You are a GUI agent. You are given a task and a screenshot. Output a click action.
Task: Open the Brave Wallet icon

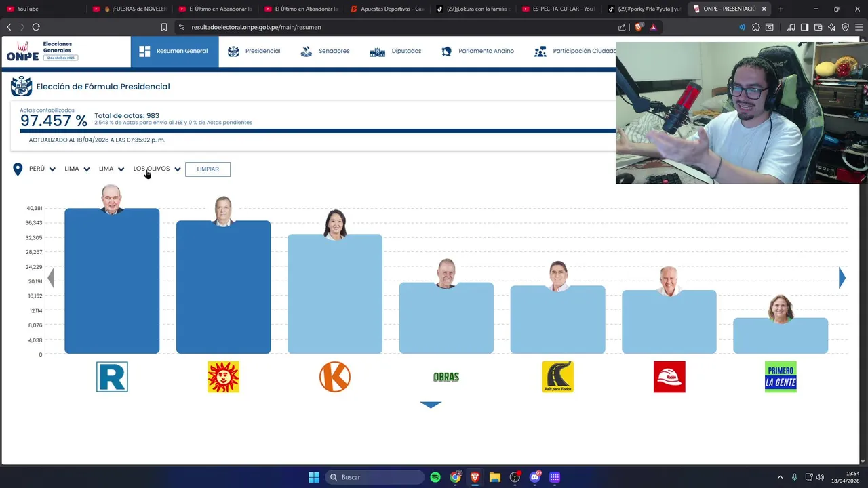[818, 27]
